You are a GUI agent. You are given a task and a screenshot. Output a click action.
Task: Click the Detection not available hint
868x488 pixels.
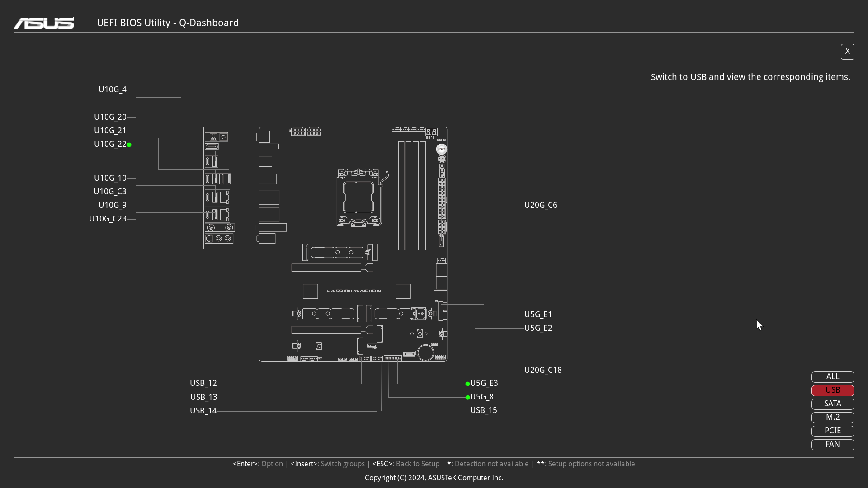pos(488,464)
